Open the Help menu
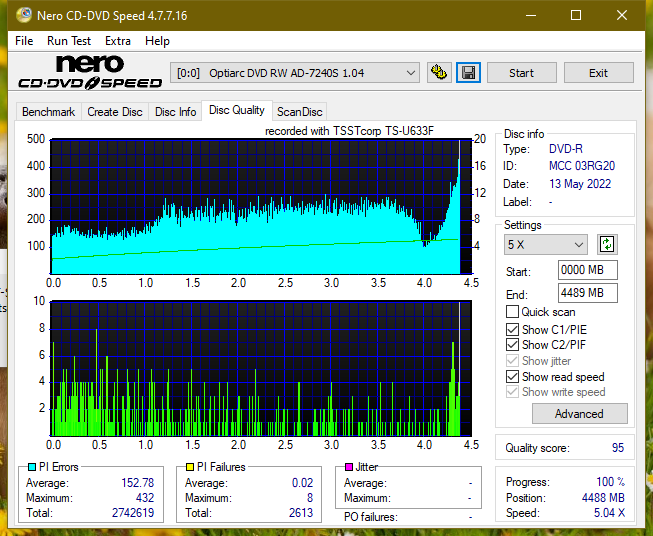The height and width of the screenshot is (536, 653). pyautogui.click(x=157, y=41)
